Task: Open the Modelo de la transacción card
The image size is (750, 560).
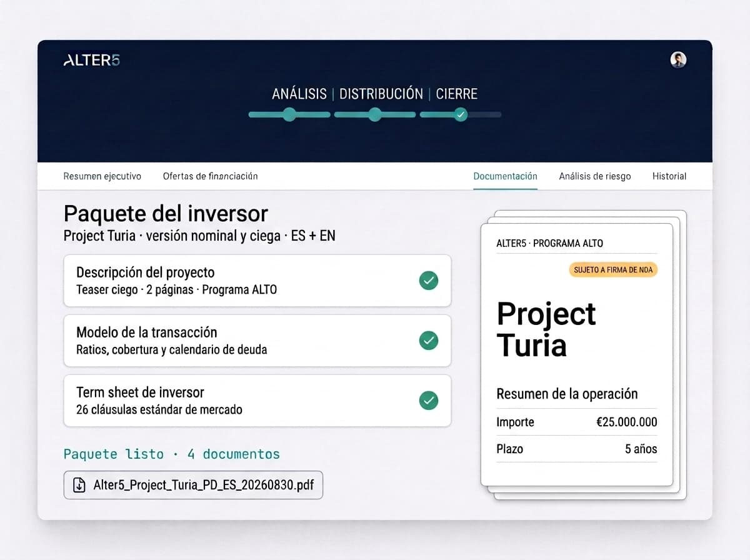Action: tap(257, 341)
